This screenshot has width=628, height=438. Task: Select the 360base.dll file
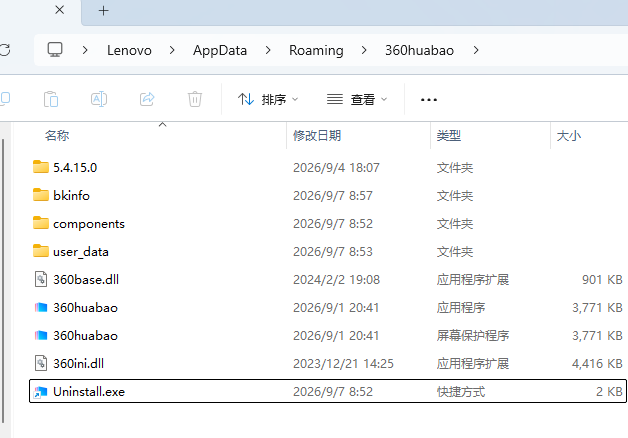tap(328, 279)
